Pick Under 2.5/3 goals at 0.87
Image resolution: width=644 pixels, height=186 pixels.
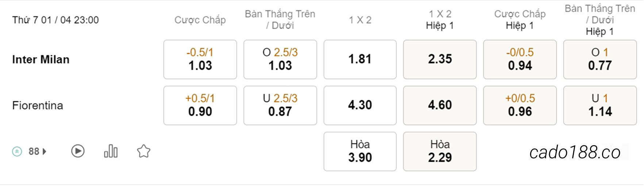(280, 105)
